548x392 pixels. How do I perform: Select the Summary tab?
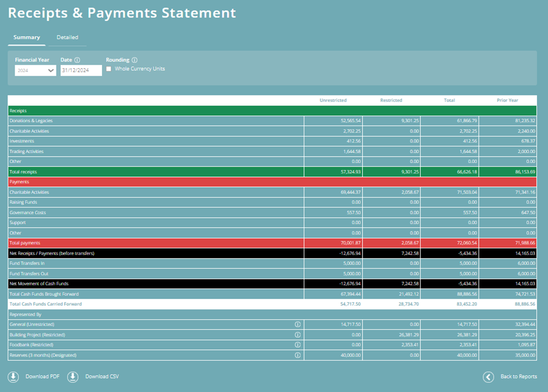tap(26, 37)
